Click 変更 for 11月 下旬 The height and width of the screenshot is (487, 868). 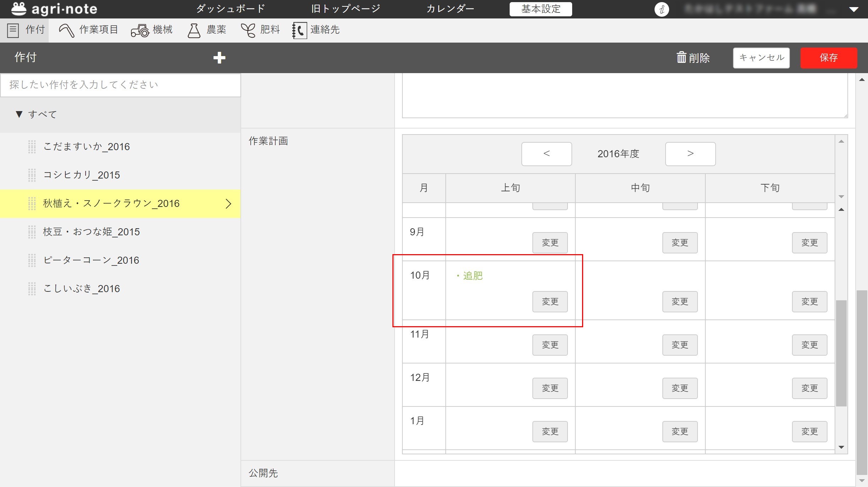click(809, 345)
